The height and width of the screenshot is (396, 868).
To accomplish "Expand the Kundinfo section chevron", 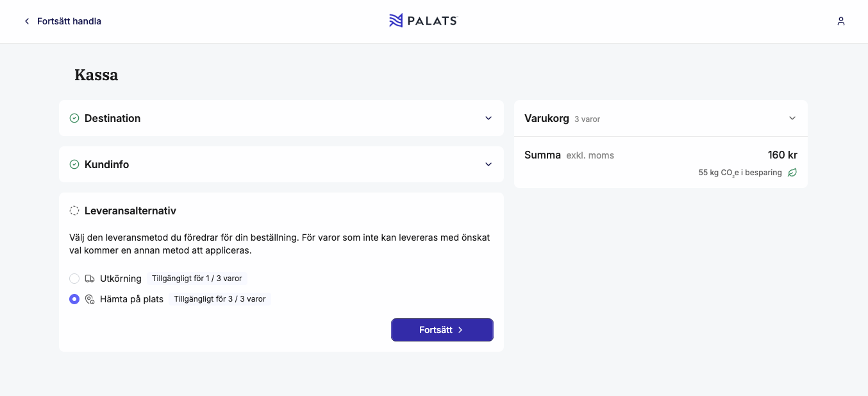I will (488, 164).
